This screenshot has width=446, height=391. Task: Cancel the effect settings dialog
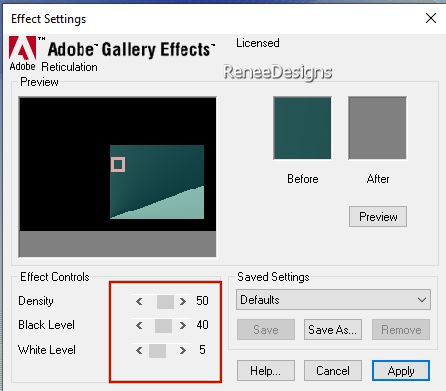click(333, 370)
